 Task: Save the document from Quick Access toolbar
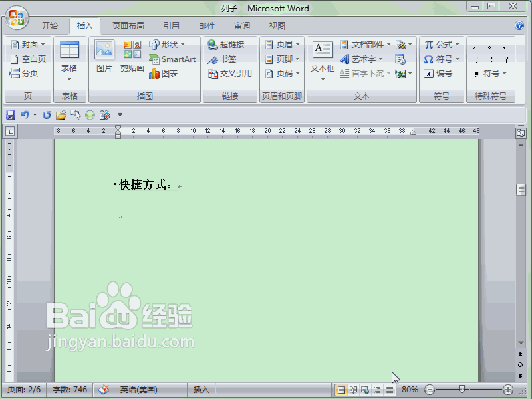tap(11, 114)
